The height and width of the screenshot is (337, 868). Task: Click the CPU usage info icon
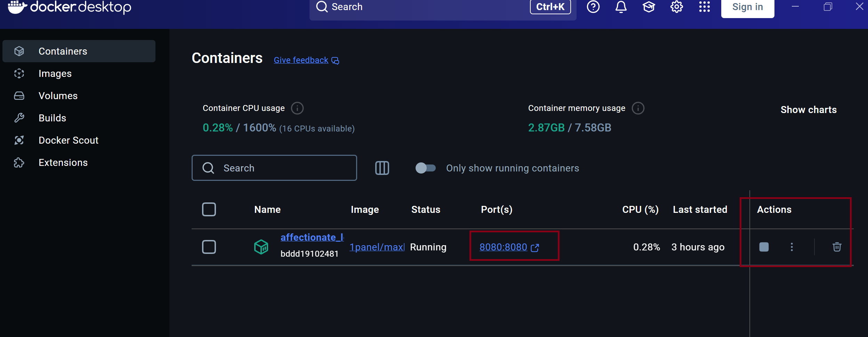pos(297,108)
